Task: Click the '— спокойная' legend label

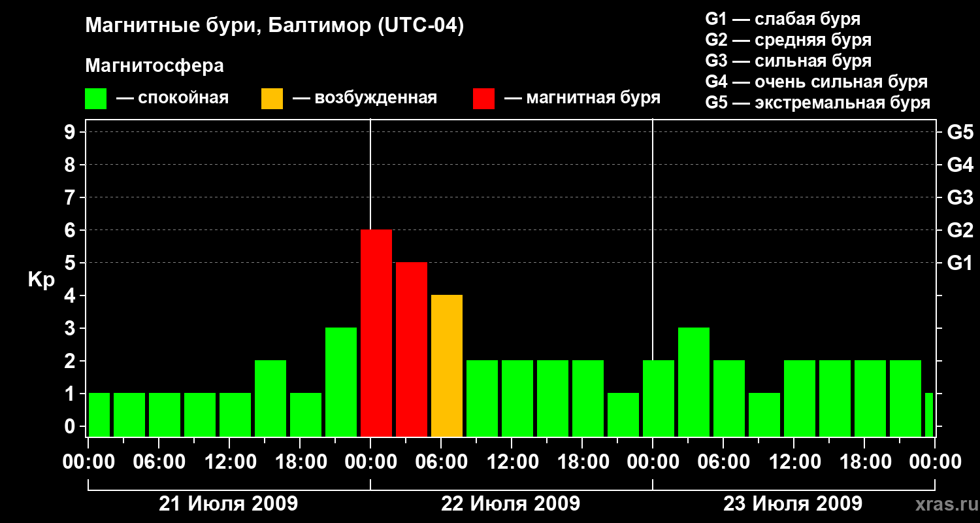Action: click(x=172, y=98)
